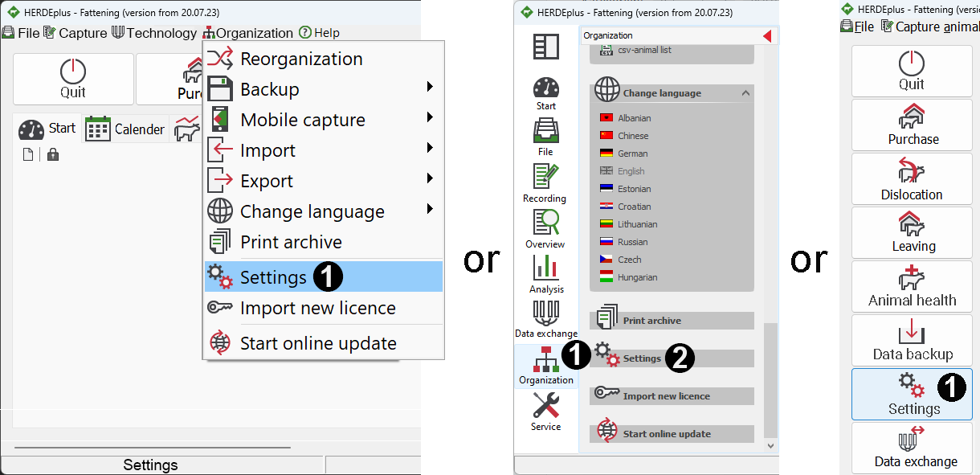Expand the Backup submenu
This screenshot has height=475, width=980.
click(430, 88)
